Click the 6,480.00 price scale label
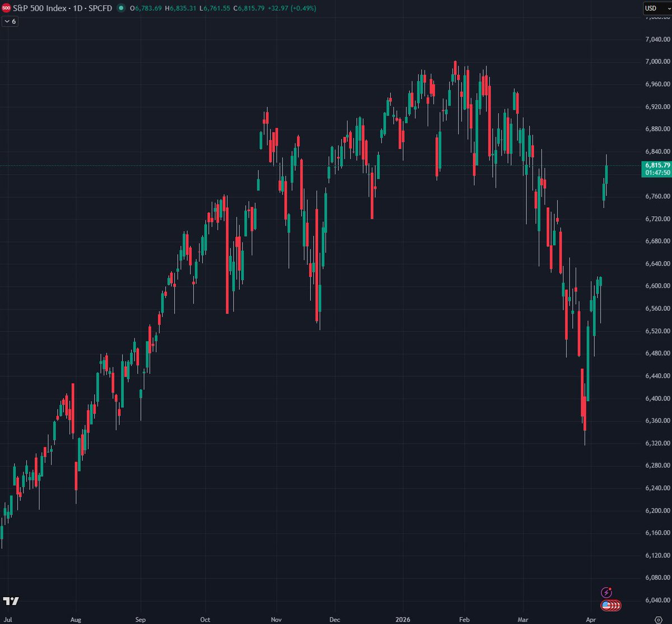672x624 pixels. [657, 353]
